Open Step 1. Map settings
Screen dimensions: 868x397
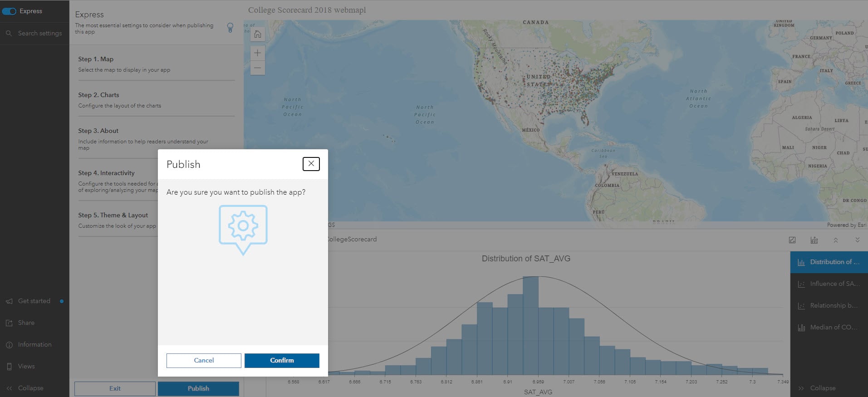click(x=96, y=59)
